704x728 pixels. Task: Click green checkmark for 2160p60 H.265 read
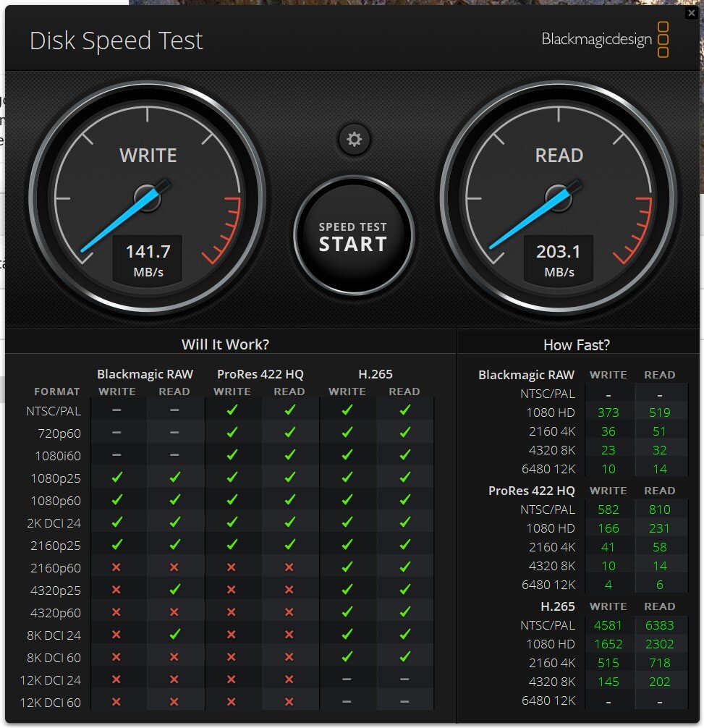(x=404, y=567)
